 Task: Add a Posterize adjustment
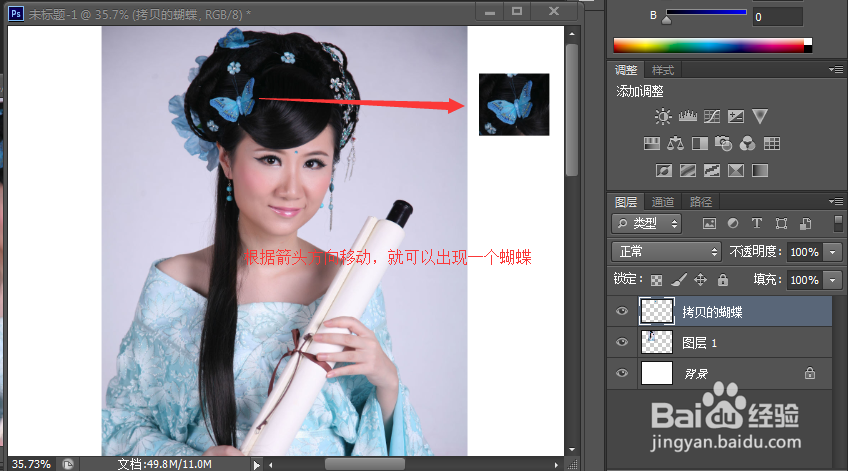coord(688,171)
